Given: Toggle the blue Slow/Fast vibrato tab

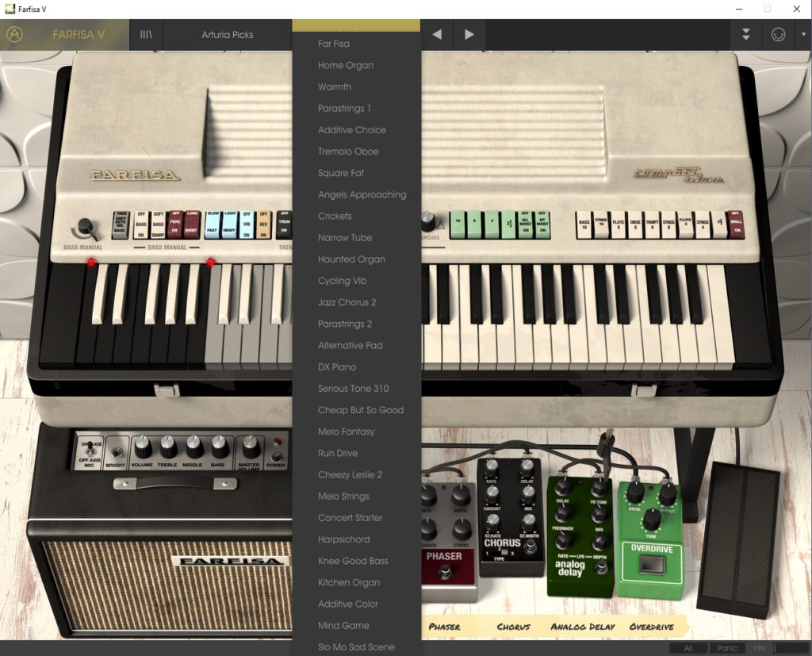Looking at the screenshot, I should pyautogui.click(x=213, y=224).
